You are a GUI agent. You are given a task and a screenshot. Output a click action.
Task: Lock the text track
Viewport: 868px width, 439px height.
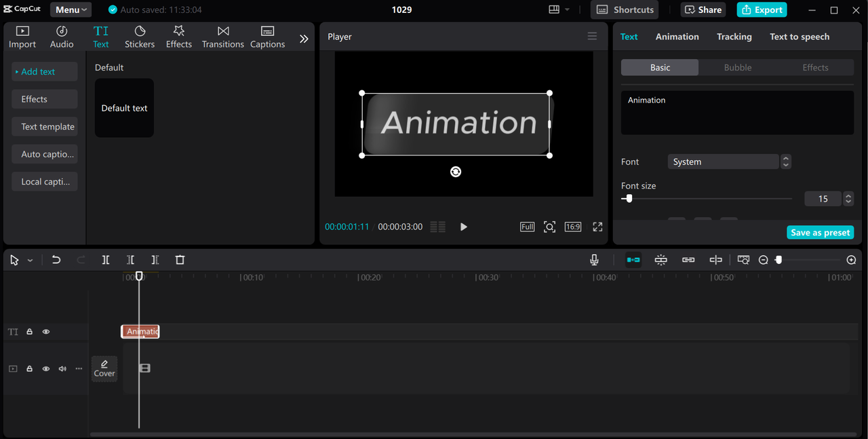pos(30,332)
